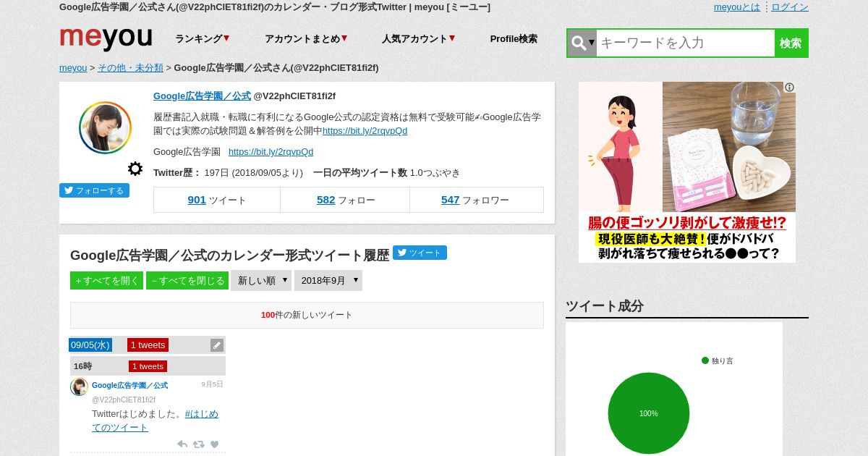
Task: Click the heart like icon under tweet
Action: point(214,444)
